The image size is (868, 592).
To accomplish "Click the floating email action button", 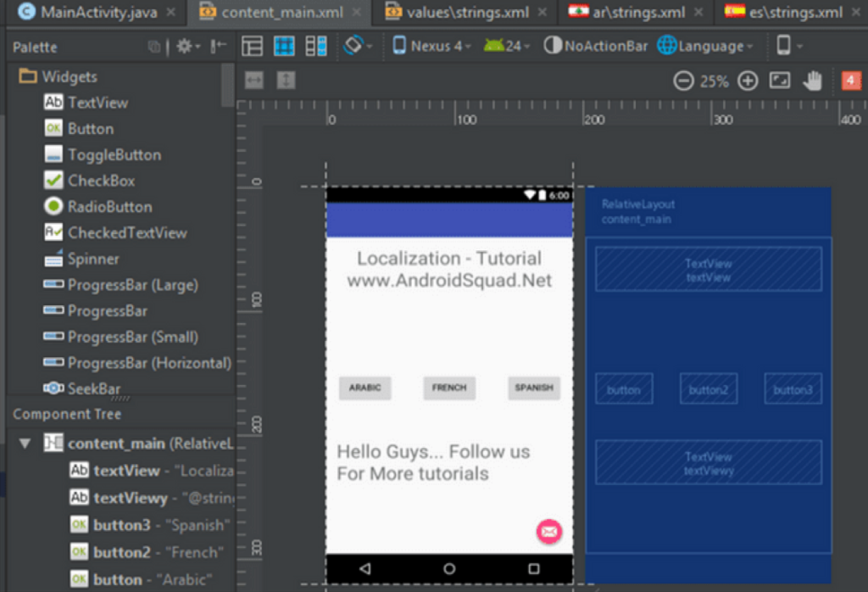I will tap(548, 532).
